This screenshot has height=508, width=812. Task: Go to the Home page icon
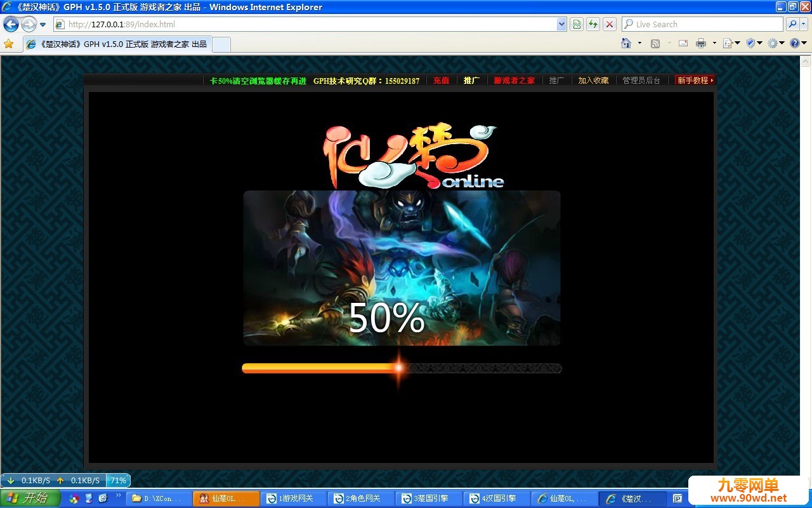point(626,43)
